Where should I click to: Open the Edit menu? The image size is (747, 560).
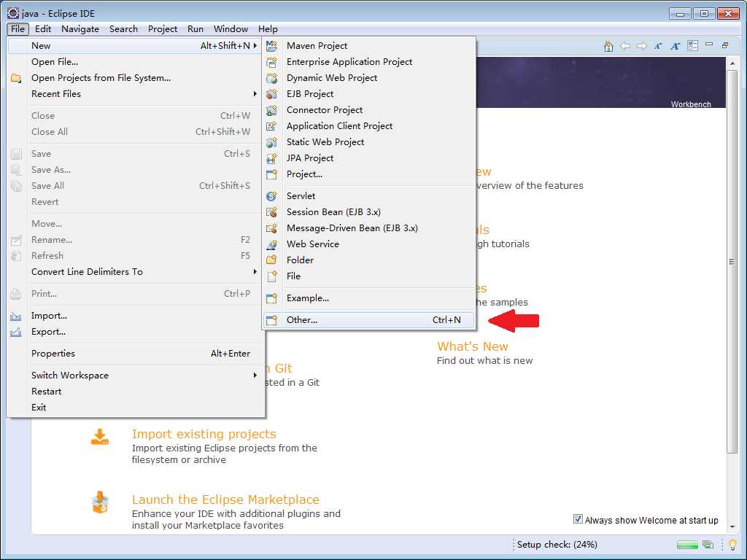click(43, 29)
